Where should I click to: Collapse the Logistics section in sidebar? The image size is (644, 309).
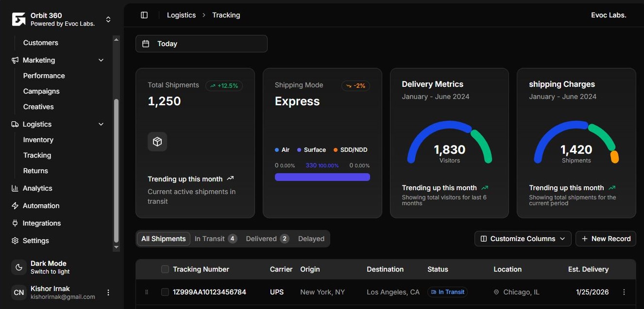[101, 124]
